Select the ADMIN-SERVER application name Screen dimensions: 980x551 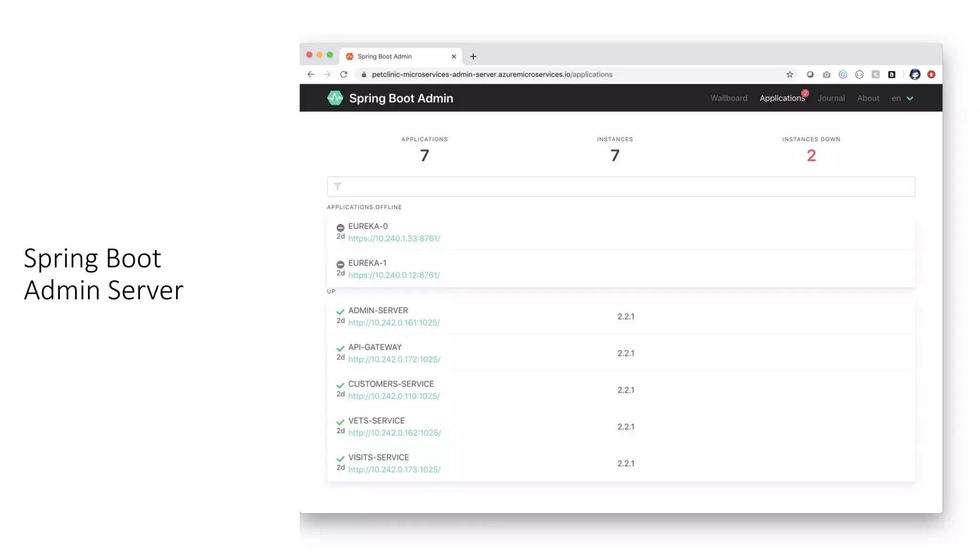(378, 310)
